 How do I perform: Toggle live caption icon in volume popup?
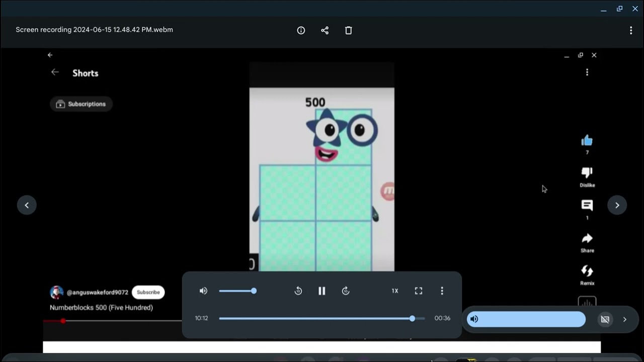605,319
